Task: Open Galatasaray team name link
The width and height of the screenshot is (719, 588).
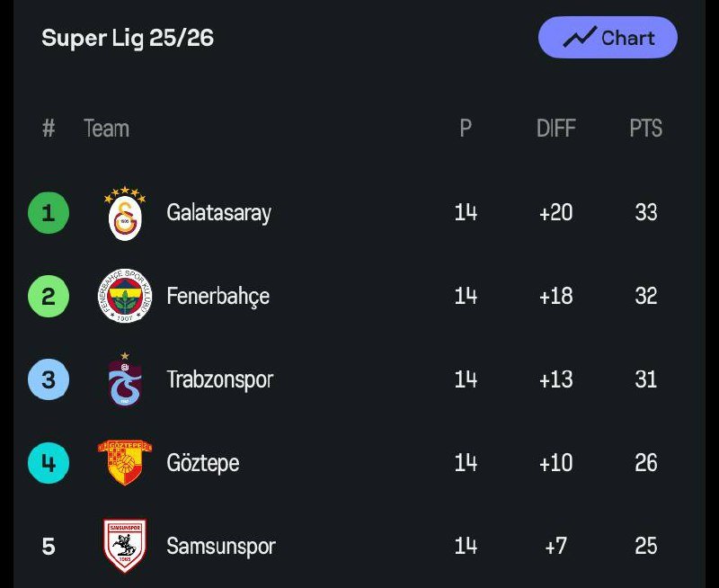Action: pyautogui.click(x=218, y=213)
